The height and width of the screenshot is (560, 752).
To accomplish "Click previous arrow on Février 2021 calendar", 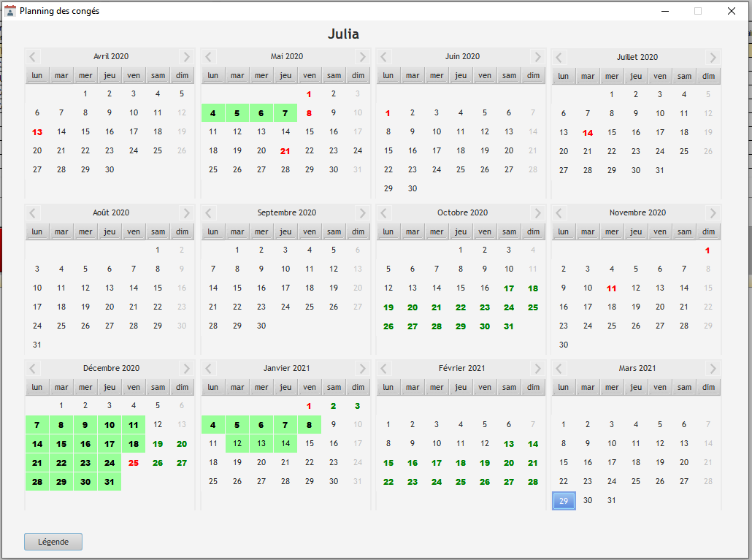I will (384, 369).
